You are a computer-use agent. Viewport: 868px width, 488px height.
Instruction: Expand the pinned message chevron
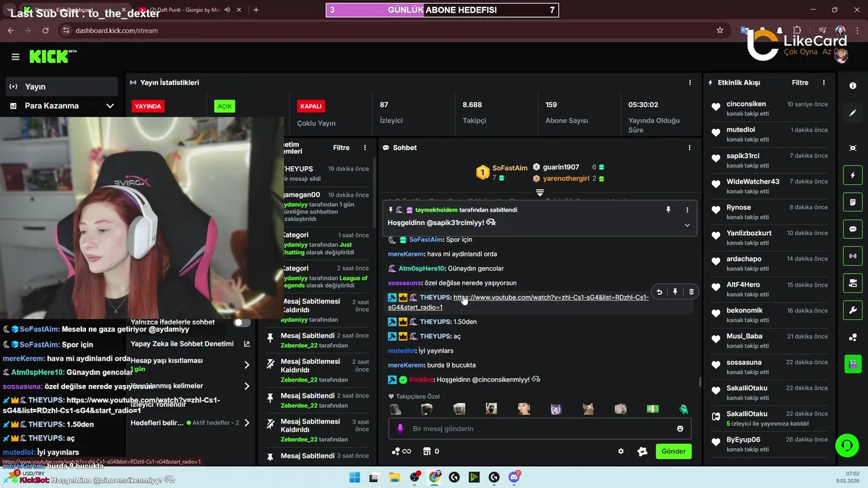click(x=687, y=225)
